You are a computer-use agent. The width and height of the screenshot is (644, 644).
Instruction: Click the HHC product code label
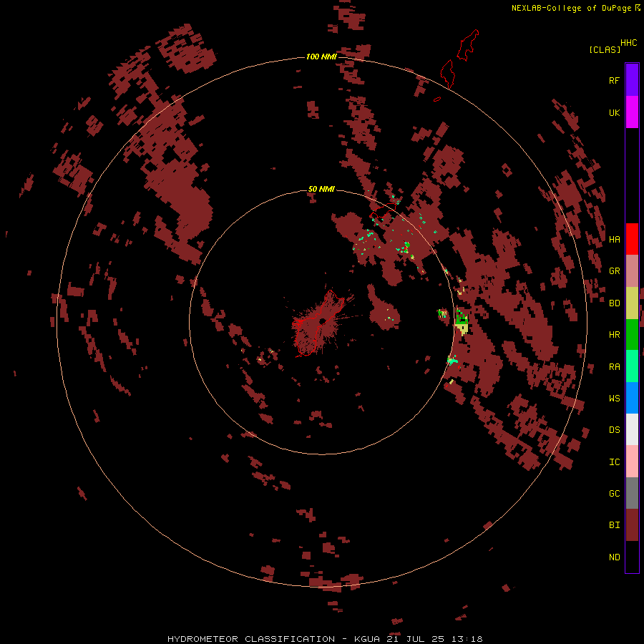[628, 43]
